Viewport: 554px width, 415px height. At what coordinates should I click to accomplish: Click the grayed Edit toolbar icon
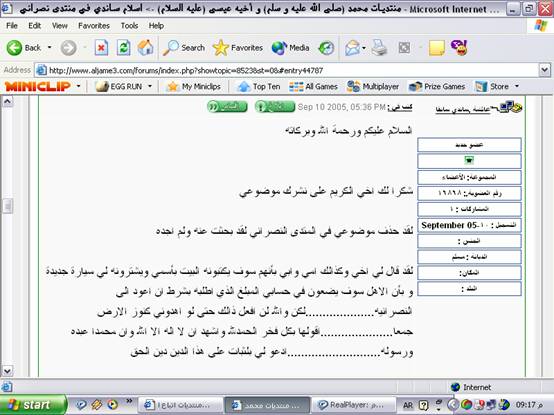coord(404,48)
